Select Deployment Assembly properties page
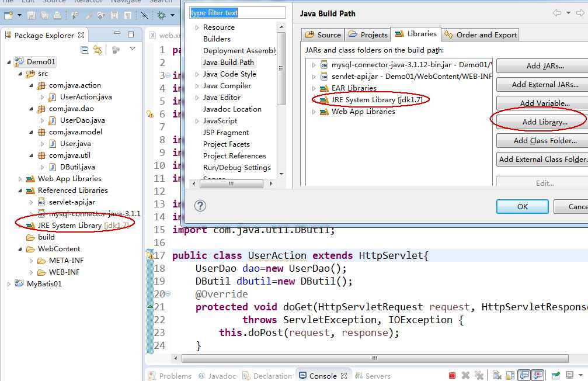The height and width of the screenshot is (381, 588). point(239,51)
